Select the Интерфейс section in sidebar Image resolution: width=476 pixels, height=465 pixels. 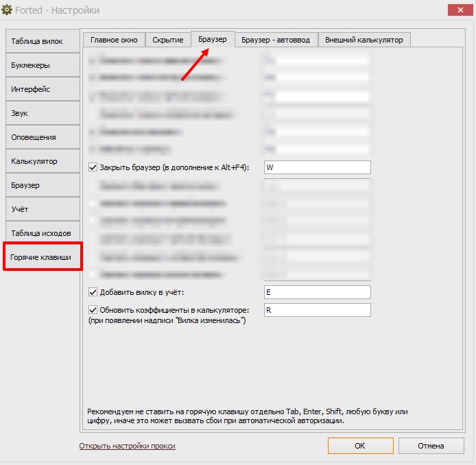coord(43,89)
